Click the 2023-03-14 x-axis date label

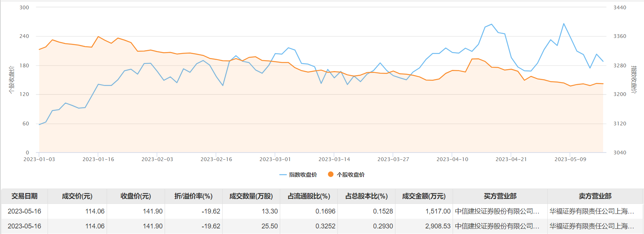point(334,159)
